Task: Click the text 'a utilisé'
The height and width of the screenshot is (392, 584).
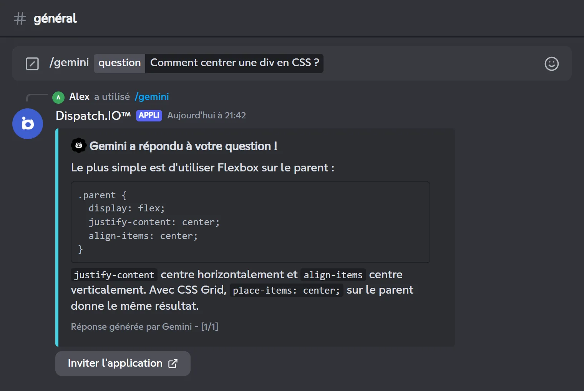Action: click(x=112, y=97)
